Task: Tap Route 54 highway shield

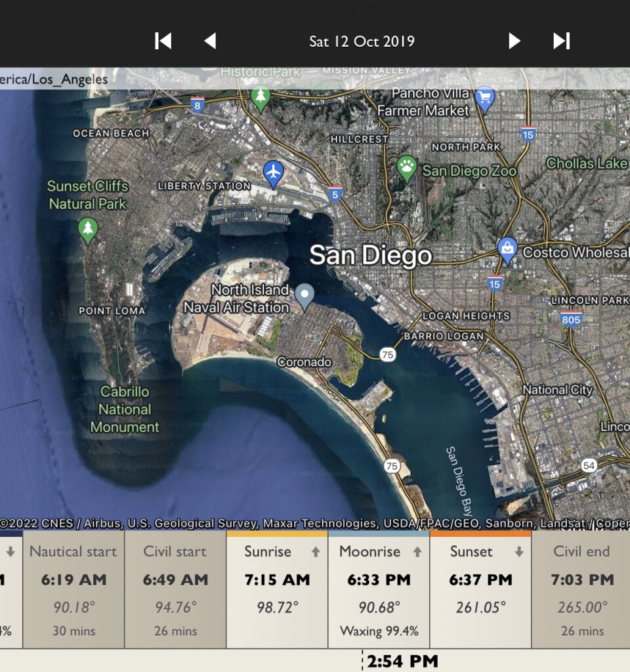Action: (x=589, y=465)
